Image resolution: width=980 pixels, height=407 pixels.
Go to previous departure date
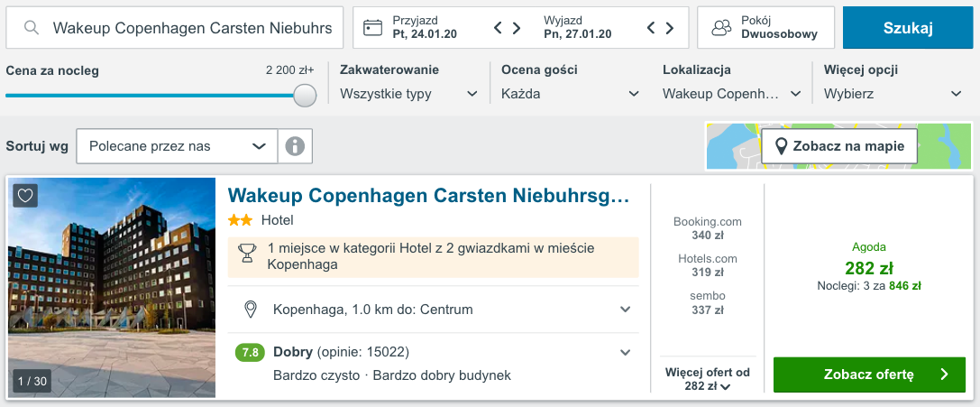click(x=651, y=27)
